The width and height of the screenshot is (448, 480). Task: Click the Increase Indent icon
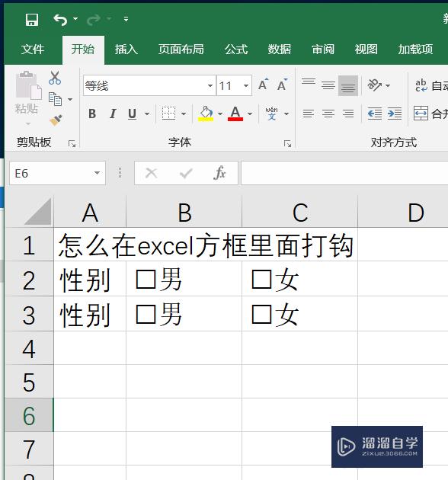click(x=395, y=114)
